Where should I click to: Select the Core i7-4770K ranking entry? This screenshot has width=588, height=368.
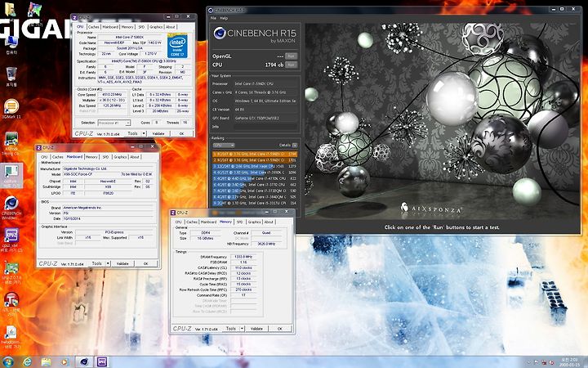click(x=255, y=179)
